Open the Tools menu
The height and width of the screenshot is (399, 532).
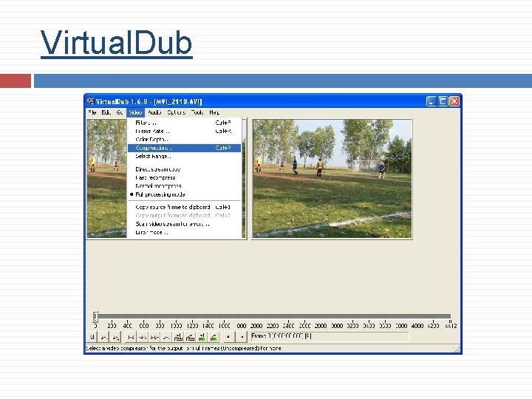point(197,112)
